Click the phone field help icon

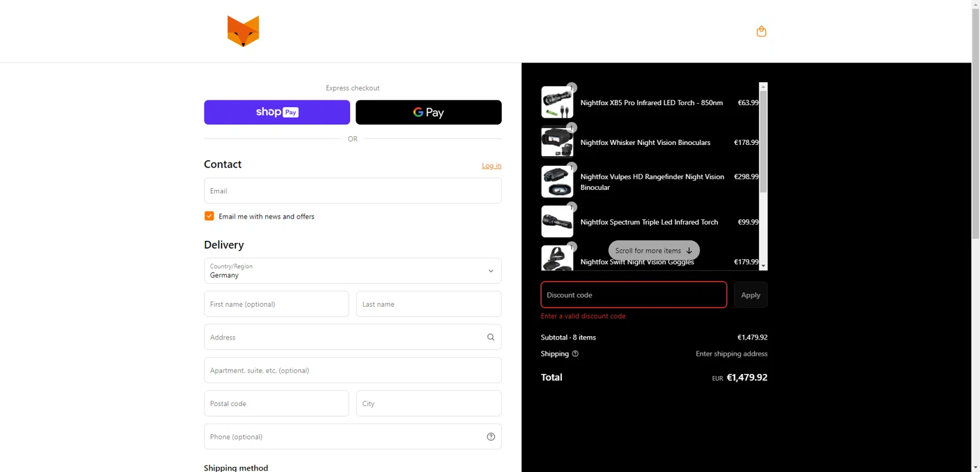point(491,437)
